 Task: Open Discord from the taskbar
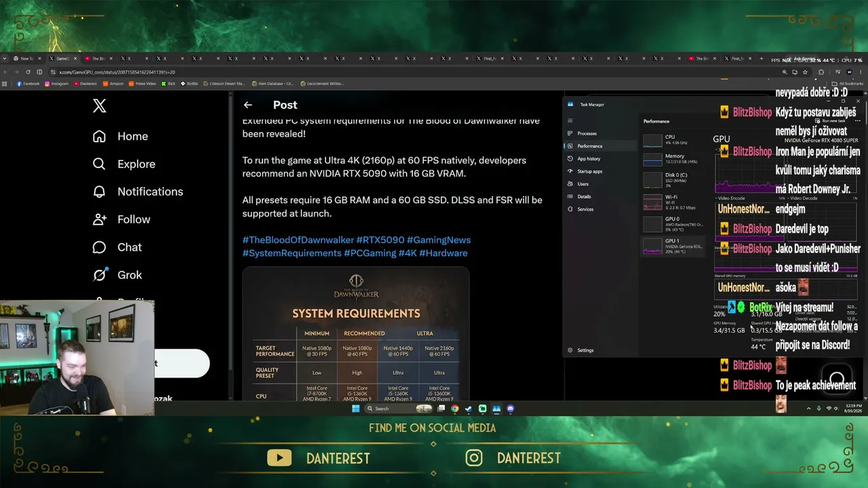[x=511, y=409]
